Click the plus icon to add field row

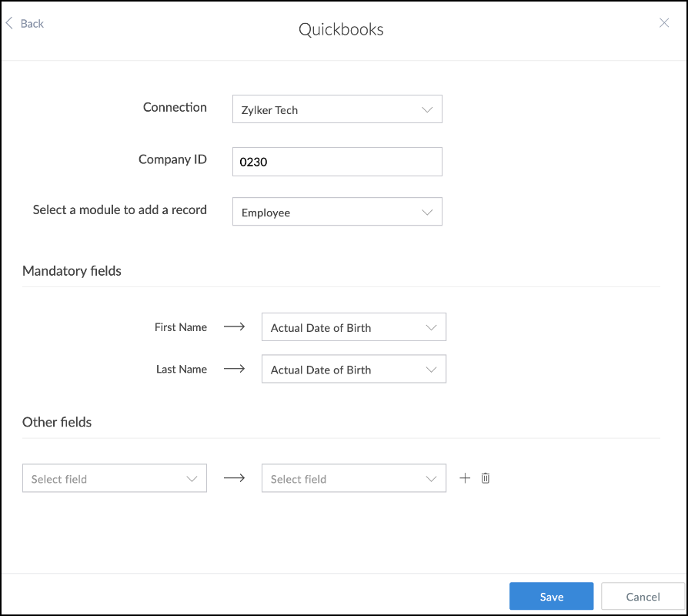click(465, 478)
